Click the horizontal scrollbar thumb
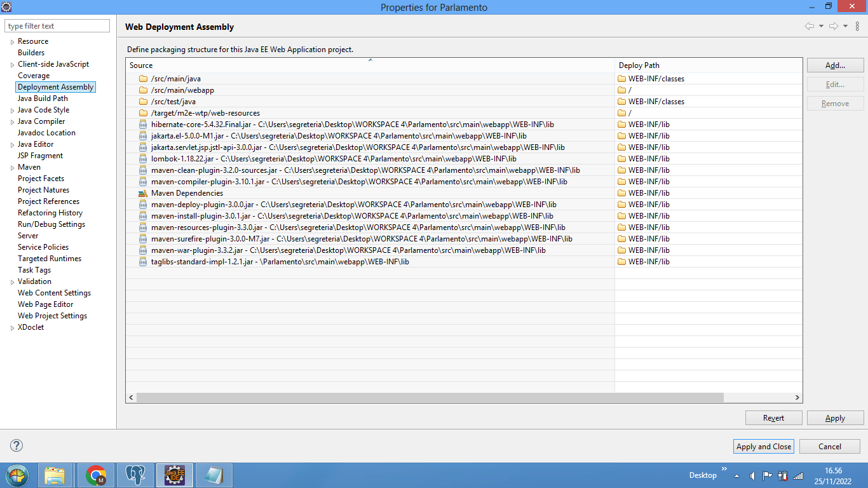This screenshot has width=868, height=488. click(430, 397)
